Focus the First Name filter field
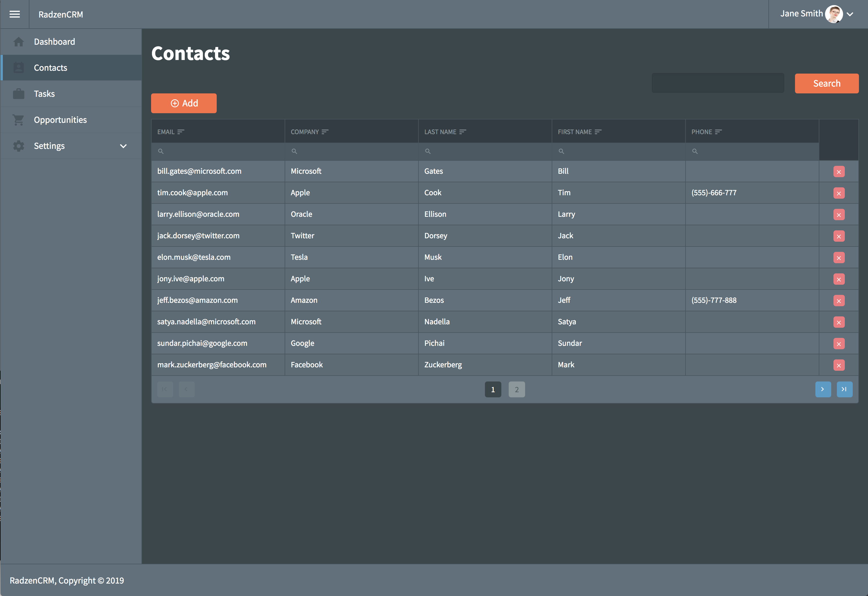 (618, 151)
